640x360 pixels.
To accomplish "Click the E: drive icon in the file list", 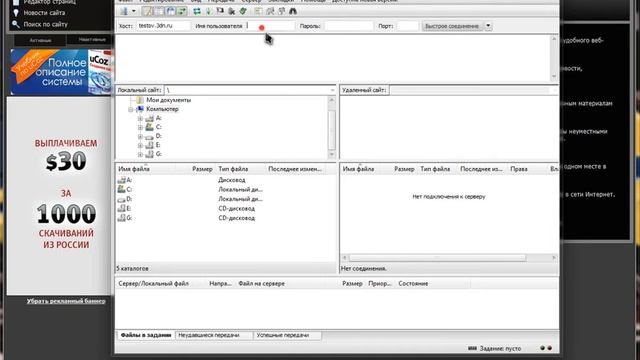I will pyautogui.click(x=121, y=209).
